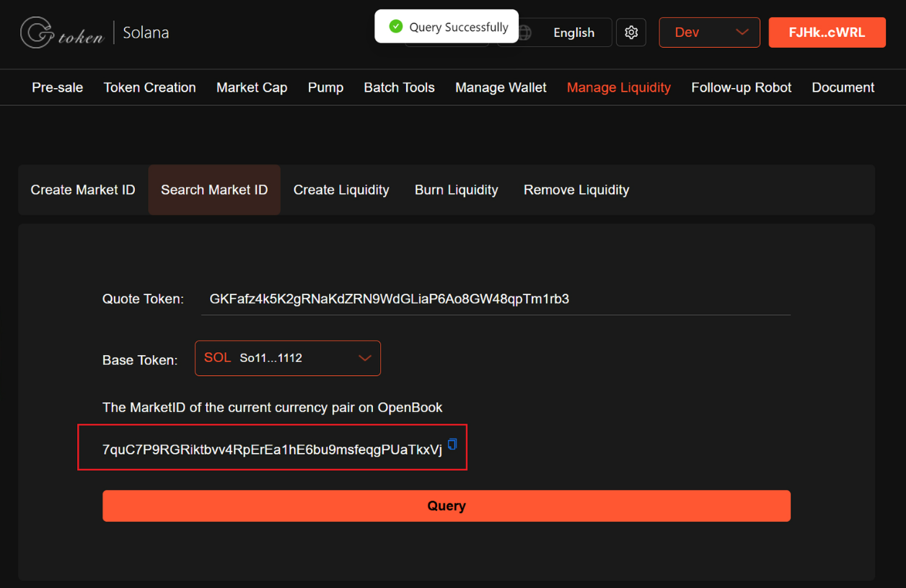This screenshot has width=906, height=588.
Task: Copy the MarketID with the copy icon
Action: click(x=452, y=444)
